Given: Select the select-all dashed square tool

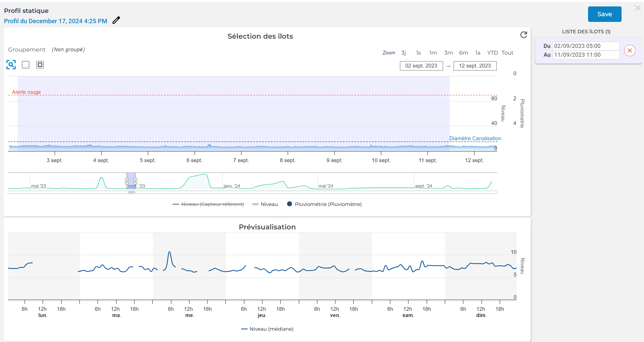Looking at the screenshot, I should click(40, 65).
